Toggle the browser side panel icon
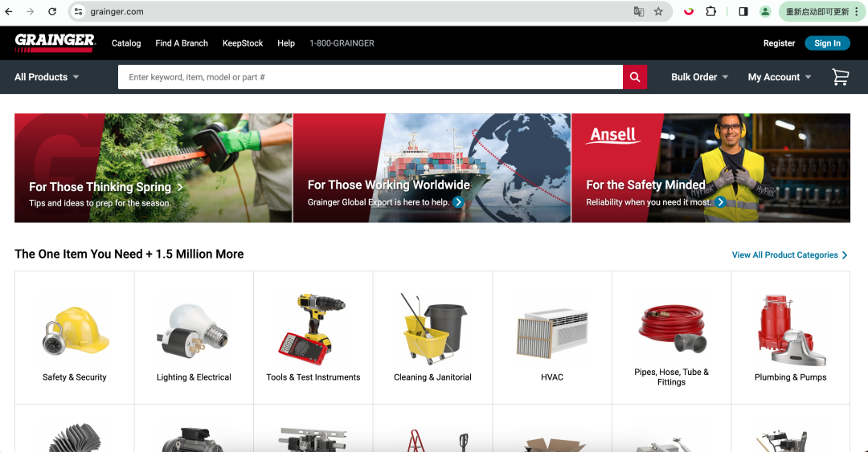This screenshot has height=452, width=868. [x=743, y=11]
